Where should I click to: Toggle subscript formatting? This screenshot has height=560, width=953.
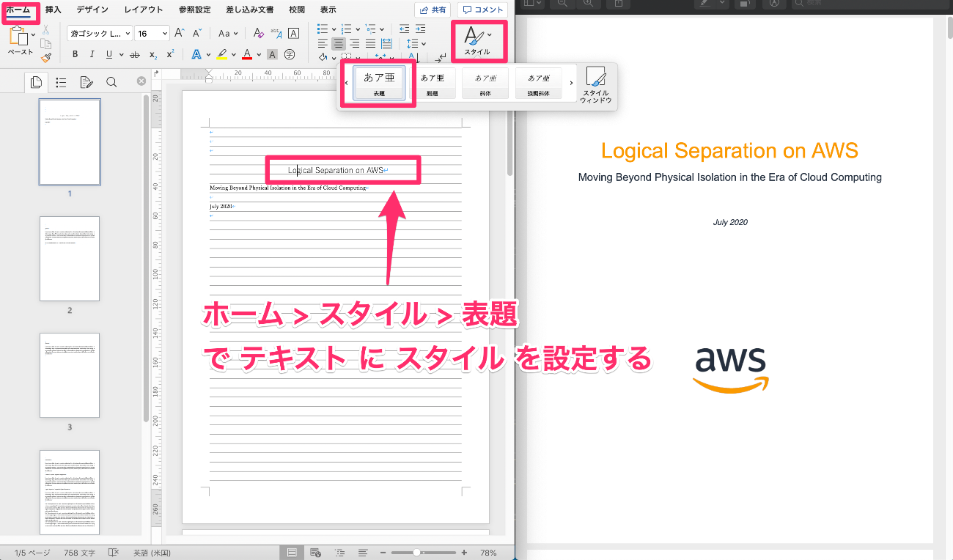coord(152,54)
